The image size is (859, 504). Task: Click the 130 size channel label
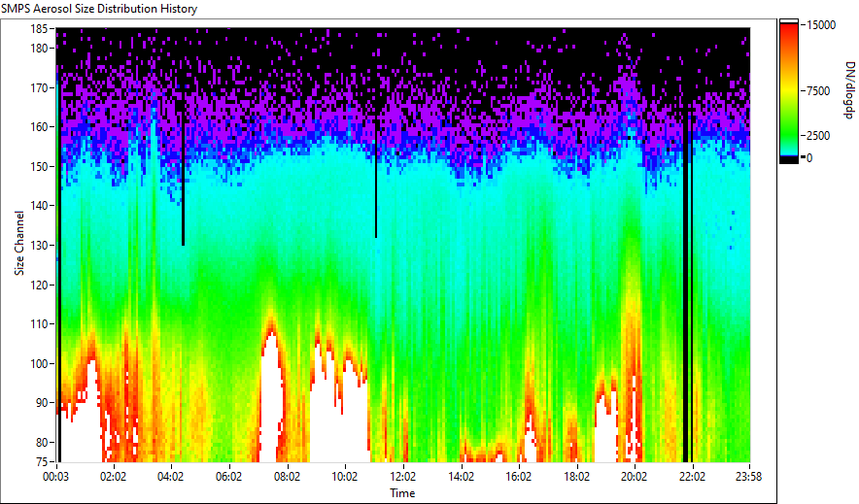(x=39, y=246)
